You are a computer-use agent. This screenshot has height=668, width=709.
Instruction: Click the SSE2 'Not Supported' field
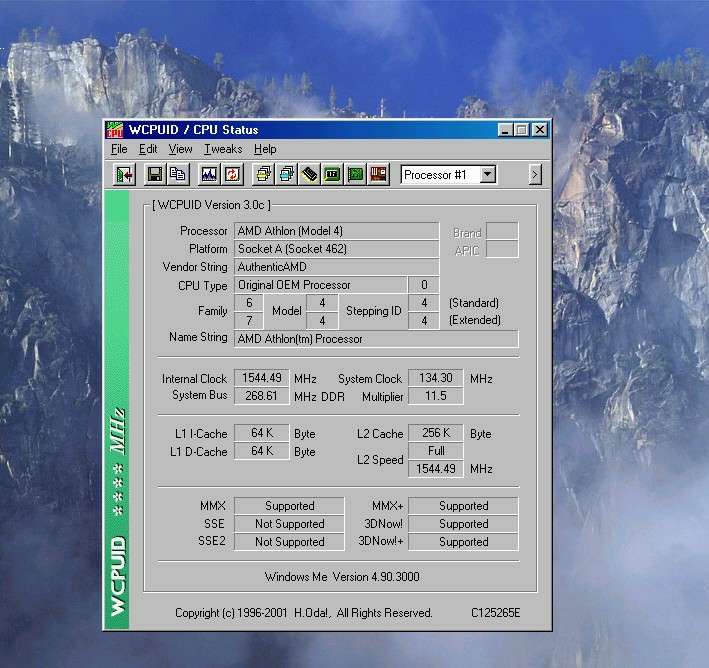pos(289,542)
